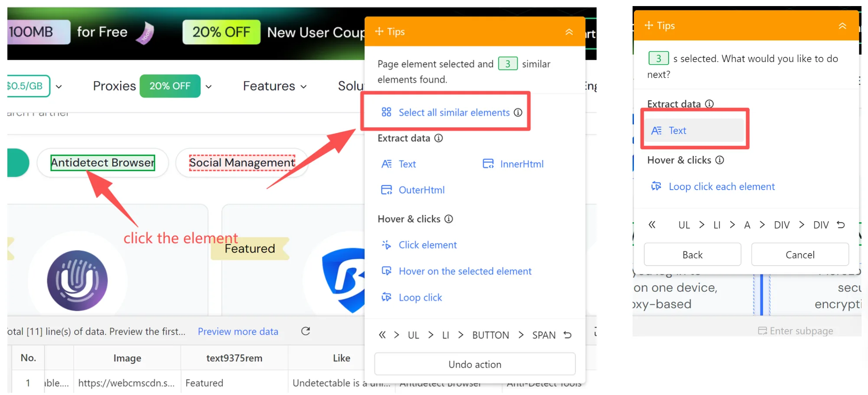Click Enter subpage at the bottom
This screenshot has width=868, height=395.
click(796, 330)
